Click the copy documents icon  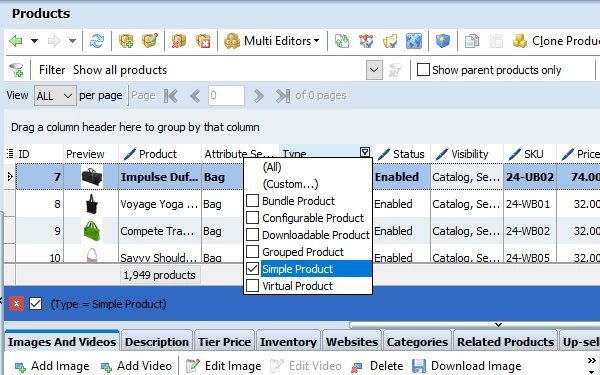point(472,41)
